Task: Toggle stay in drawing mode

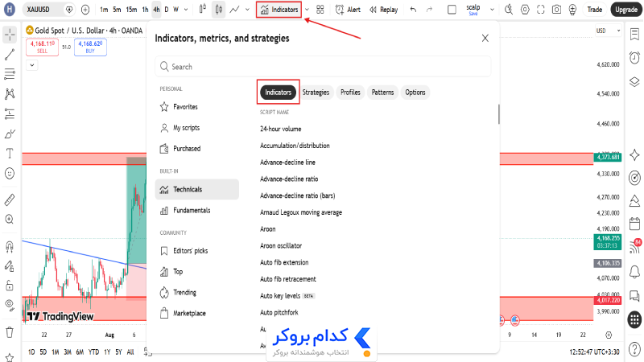Action: tap(10, 266)
